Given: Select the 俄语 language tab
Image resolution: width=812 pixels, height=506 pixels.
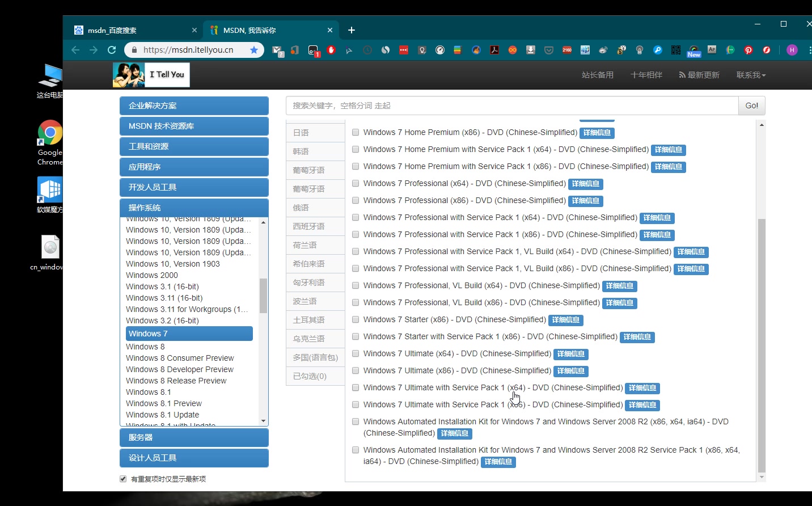Looking at the screenshot, I should coord(315,208).
